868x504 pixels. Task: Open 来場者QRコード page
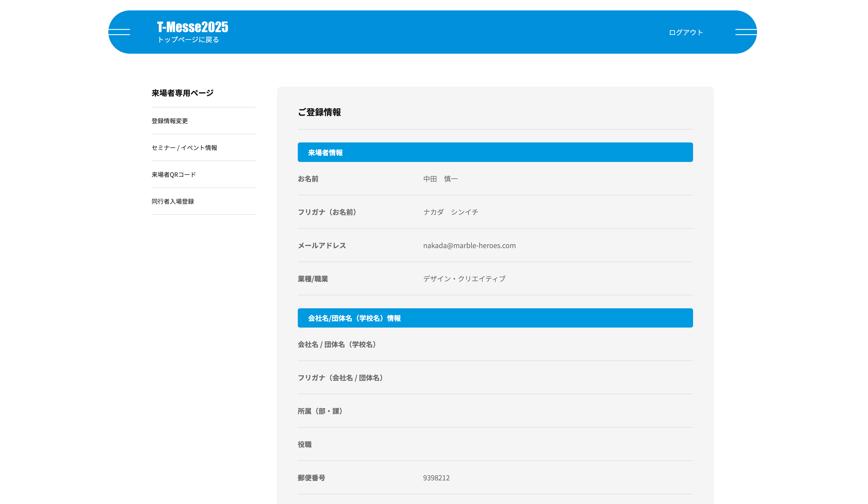click(173, 175)
